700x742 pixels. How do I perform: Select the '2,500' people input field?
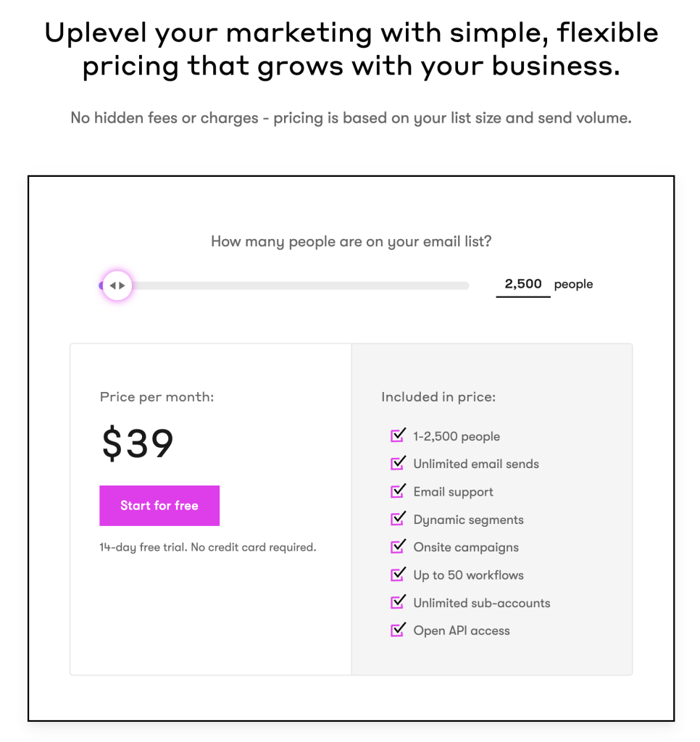click(522, 284)
